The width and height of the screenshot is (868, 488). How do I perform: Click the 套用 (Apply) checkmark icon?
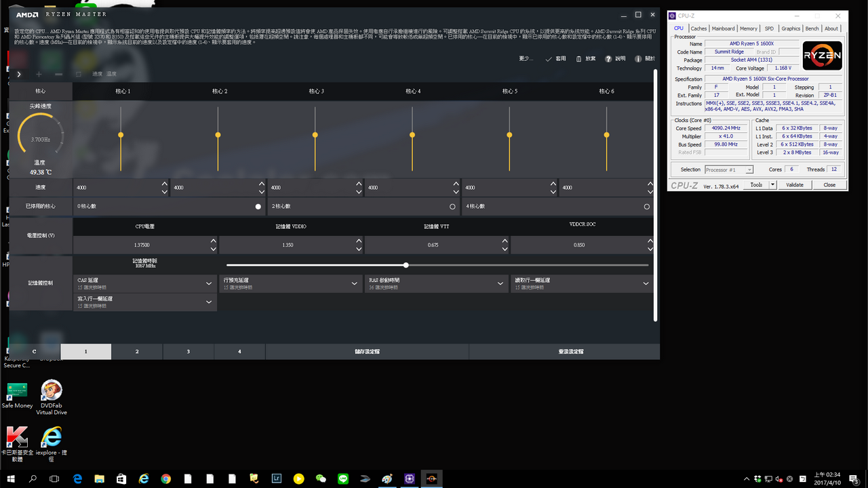tap(549, 59)
